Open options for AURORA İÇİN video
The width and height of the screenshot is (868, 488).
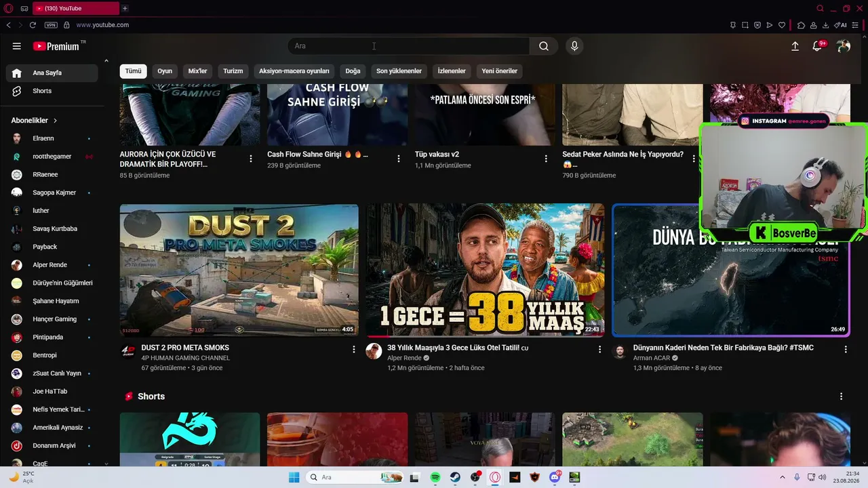click(251, 159)
